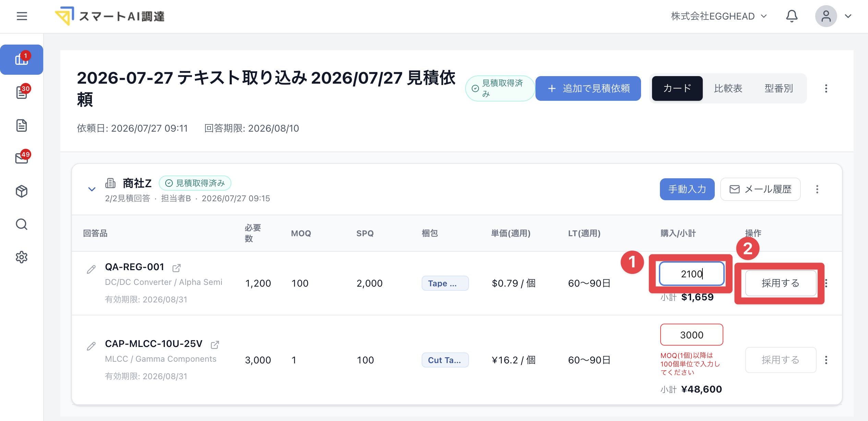Click 採用する for CAP-MLCC-10U-25V
Viewport: 868px width, 421px height.
tap(781, 360)
